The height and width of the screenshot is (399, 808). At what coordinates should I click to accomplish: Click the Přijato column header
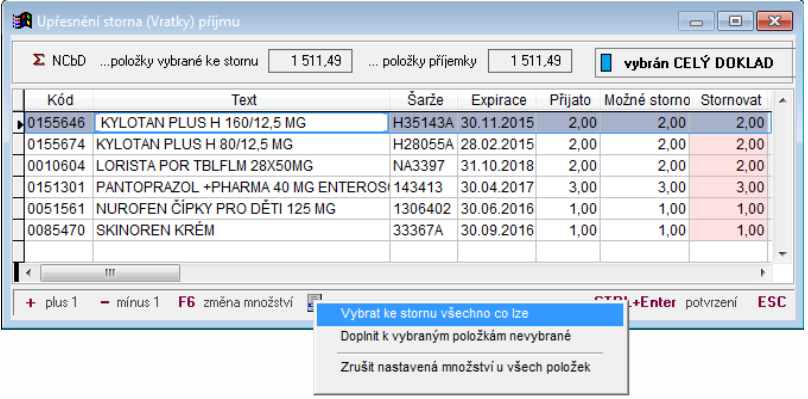(x=568, y=100)
